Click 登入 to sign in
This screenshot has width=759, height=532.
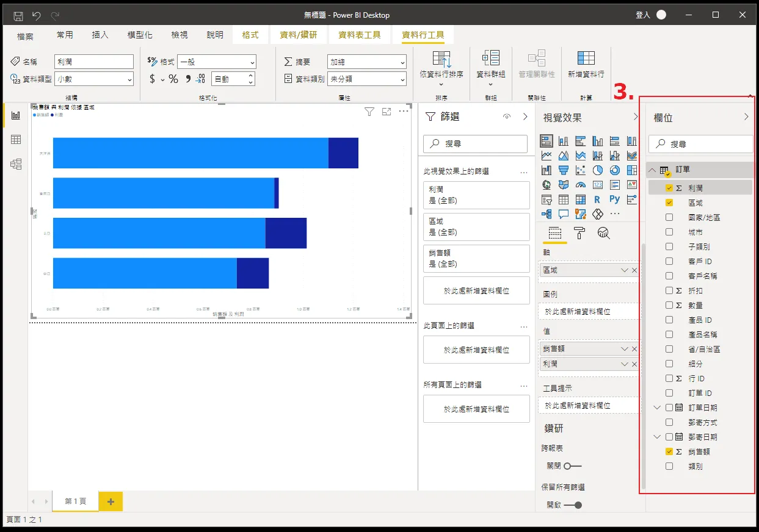tap(643, 15)
